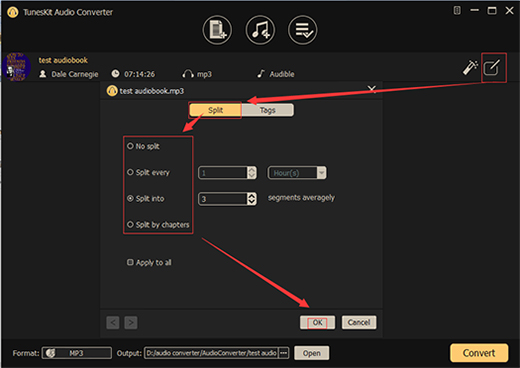
Task: Open the Hour(s) unit dropdown
Action: tap(297, 173)
